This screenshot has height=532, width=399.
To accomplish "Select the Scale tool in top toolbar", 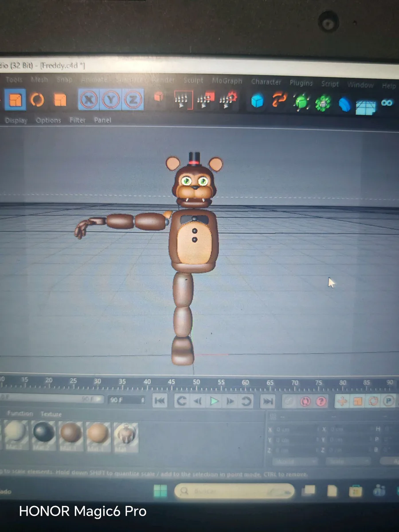I will coord(15,99).
